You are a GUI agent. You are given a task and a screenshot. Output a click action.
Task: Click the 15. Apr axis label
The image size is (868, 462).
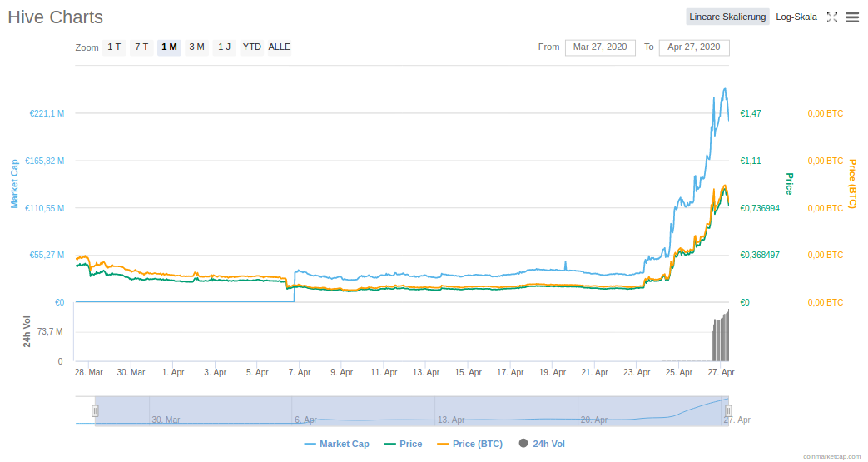[469, 372]
